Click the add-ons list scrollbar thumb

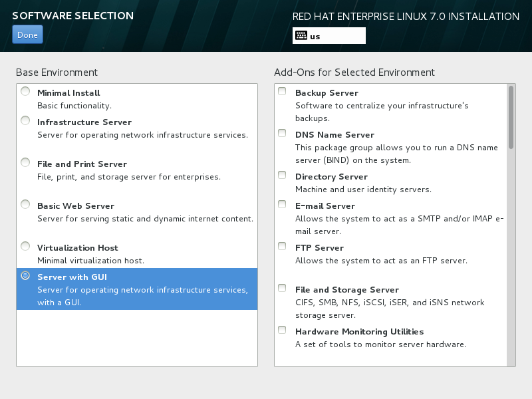pos(511,116)
